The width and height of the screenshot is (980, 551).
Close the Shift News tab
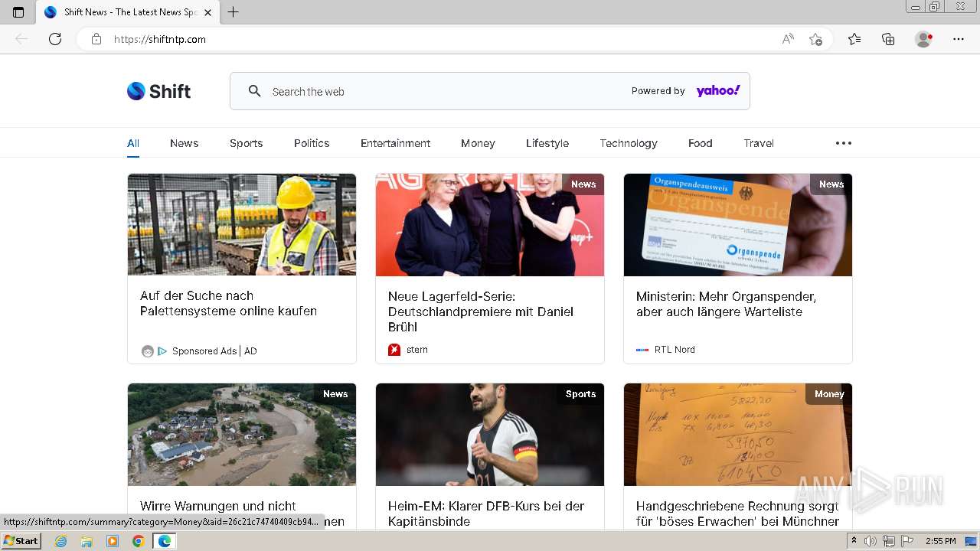pos(208,12)
